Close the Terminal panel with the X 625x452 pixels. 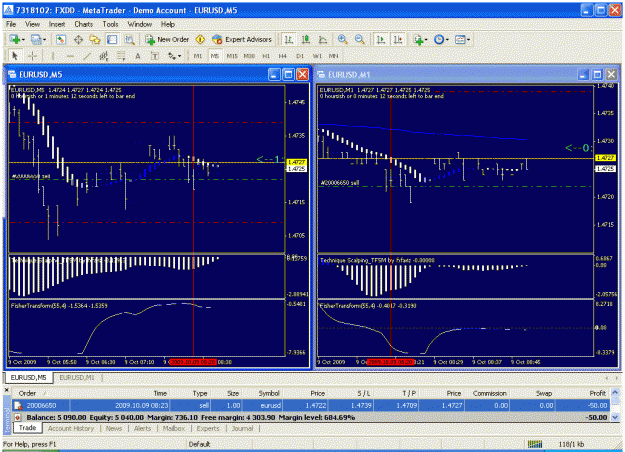(x=6, y=390)
